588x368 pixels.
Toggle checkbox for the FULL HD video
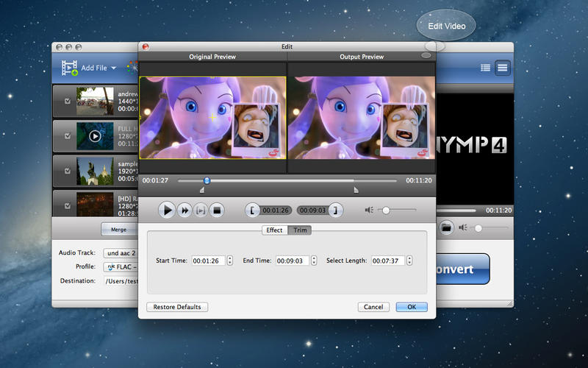(x=68, y=136)
